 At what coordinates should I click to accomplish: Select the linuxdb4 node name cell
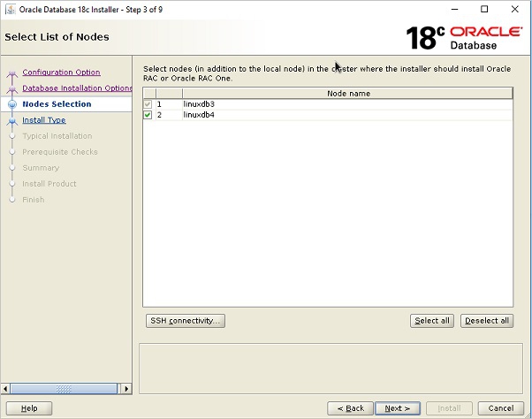[x=347, y=115]
